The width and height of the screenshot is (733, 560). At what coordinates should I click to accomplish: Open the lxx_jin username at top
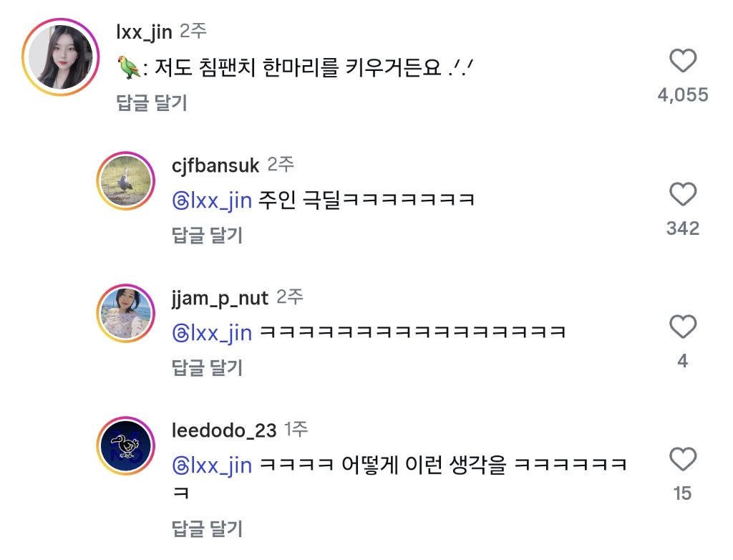point(143,32)
